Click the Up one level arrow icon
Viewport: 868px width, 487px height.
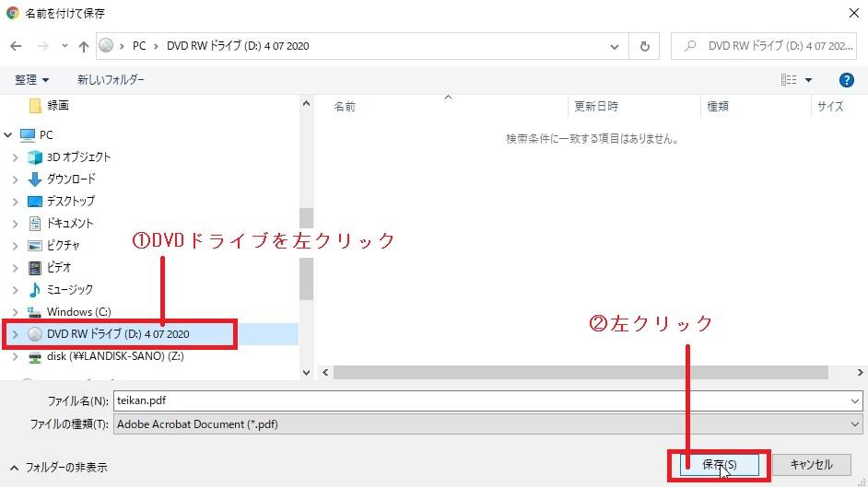click(x=84, y=46)
